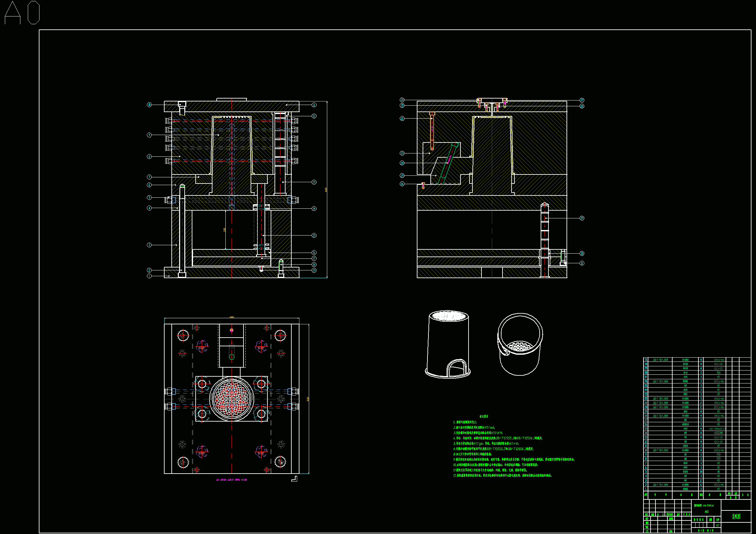Screen dimensions: 756x534
Task: Click the perforated core circle in plan view
Action: 232,399
